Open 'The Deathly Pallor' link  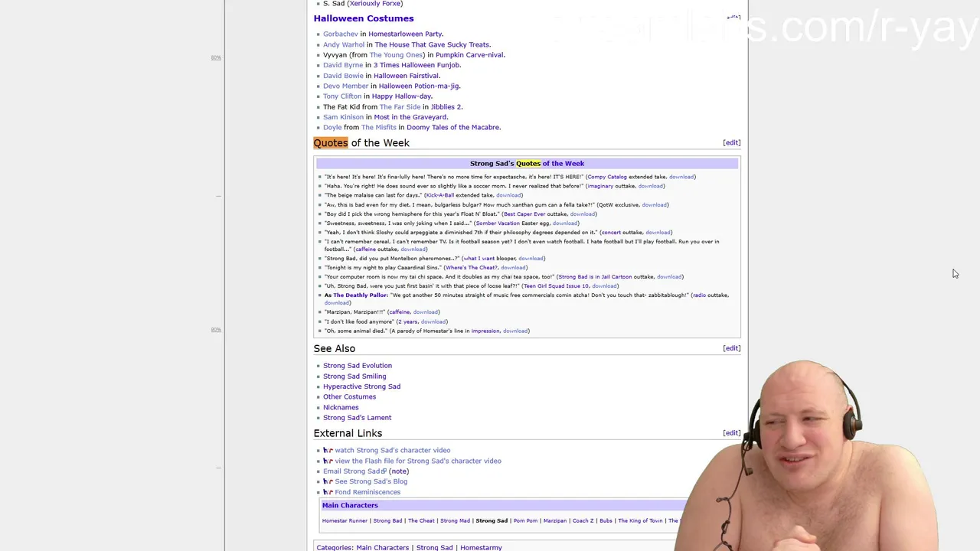tap(361, 295)
